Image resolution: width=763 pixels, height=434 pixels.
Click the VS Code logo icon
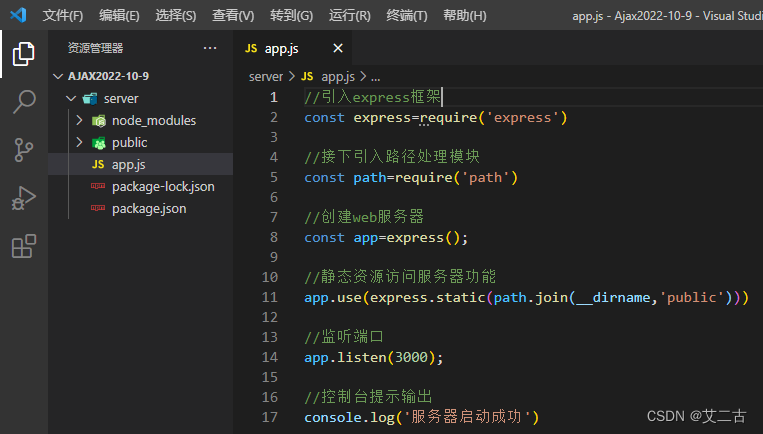pos(18,15)
